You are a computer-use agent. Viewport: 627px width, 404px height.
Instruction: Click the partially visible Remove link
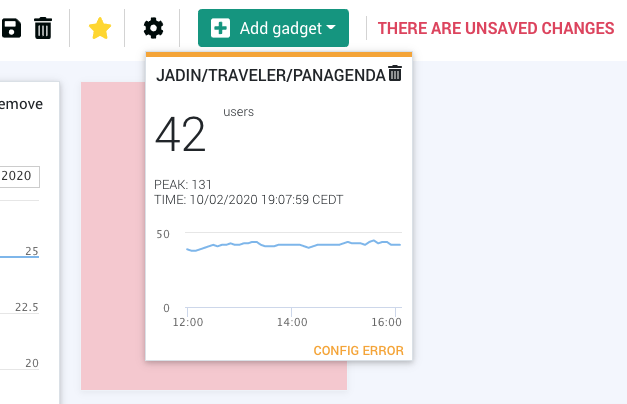pos(22,104)
